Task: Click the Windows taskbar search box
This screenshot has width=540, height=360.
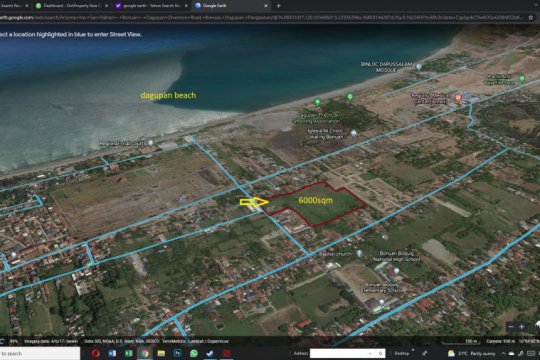Action: (40, 353)
